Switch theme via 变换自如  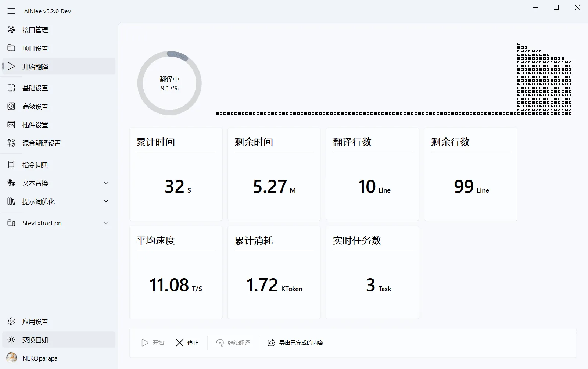(59, 340)
